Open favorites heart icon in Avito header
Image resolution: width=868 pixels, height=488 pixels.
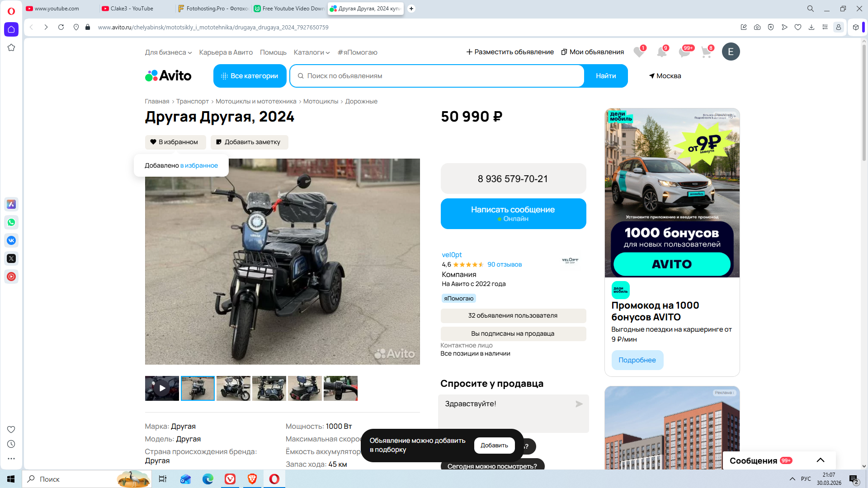pyautogui.click(x=638, y=52)
